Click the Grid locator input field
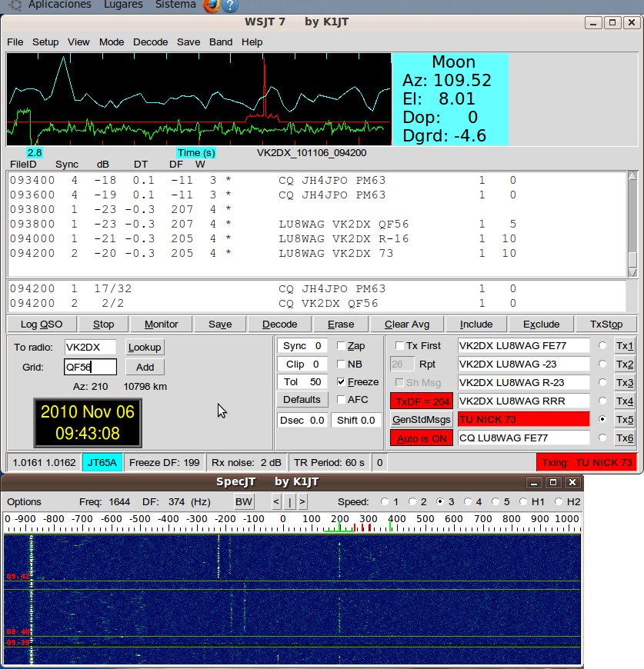Viewport: 644px width, 669px height. point(90,367)
